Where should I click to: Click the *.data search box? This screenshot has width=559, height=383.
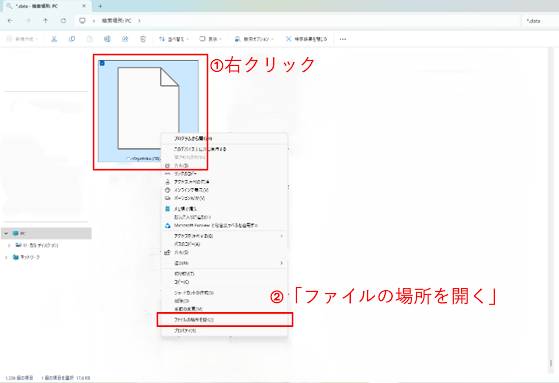(540, 21)
